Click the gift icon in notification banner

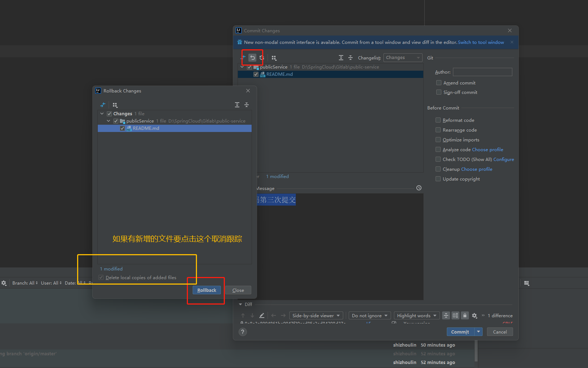pos(239,42)
